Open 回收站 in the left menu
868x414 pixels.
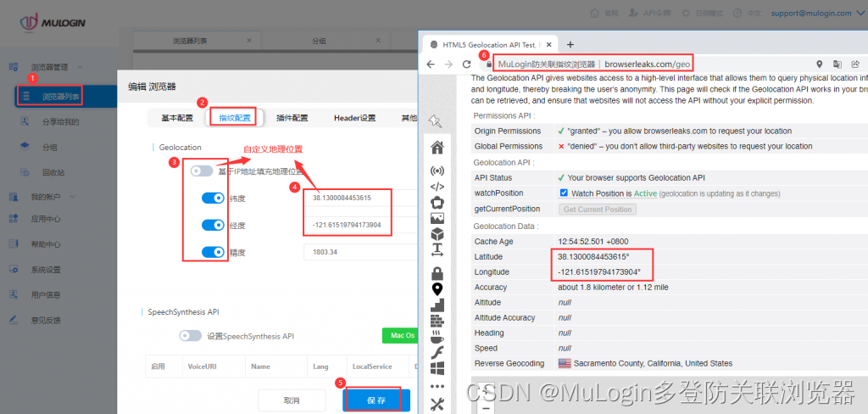[x=53, y=172]
